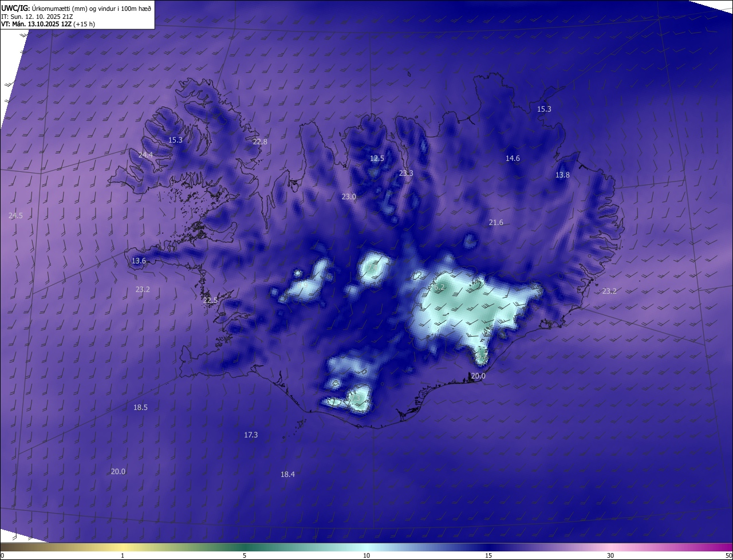Click the 24.4 value on the map
733x560 pixels.
pyautogui.click(x=145, y=155)
